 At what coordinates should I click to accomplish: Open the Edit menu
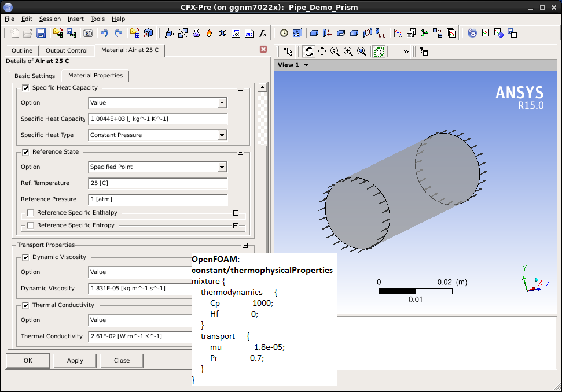[x=27, y=19]
